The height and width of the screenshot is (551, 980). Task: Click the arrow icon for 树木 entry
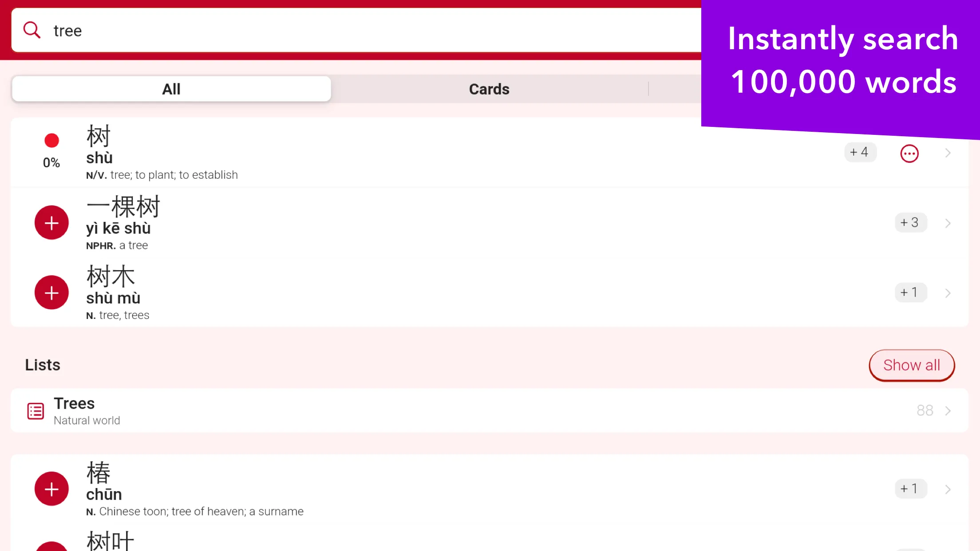tap(948, 293)
